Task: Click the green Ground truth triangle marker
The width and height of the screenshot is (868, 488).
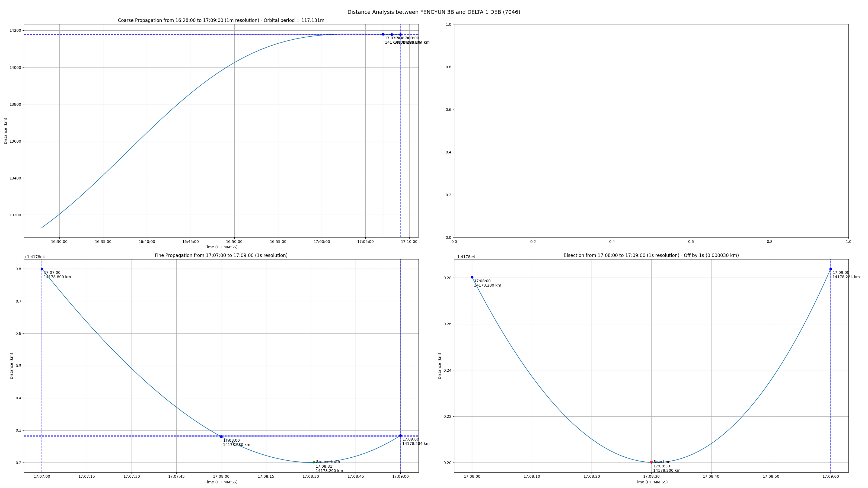Action: [314, 463]
